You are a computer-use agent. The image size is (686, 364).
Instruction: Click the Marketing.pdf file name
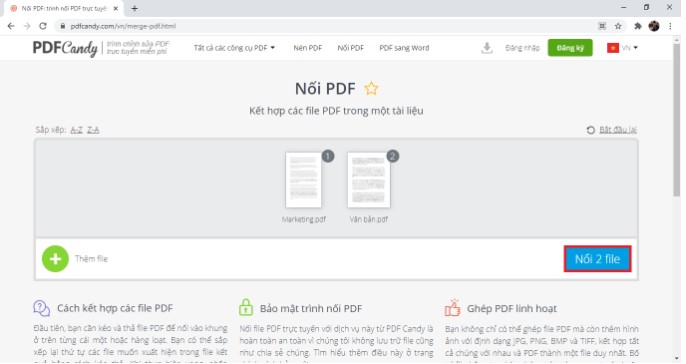click(x=304, y=220)
